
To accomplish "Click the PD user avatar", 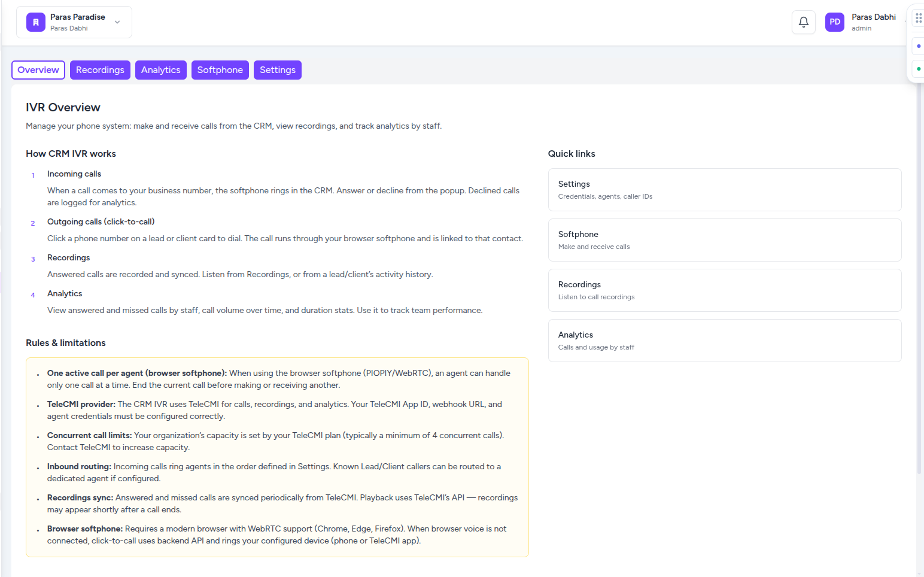I will click(834, 22).
